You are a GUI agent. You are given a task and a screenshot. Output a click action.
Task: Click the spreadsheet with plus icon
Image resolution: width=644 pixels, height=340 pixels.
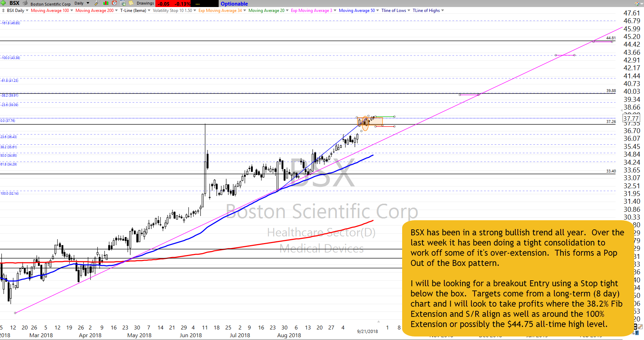tap(123, 3)
